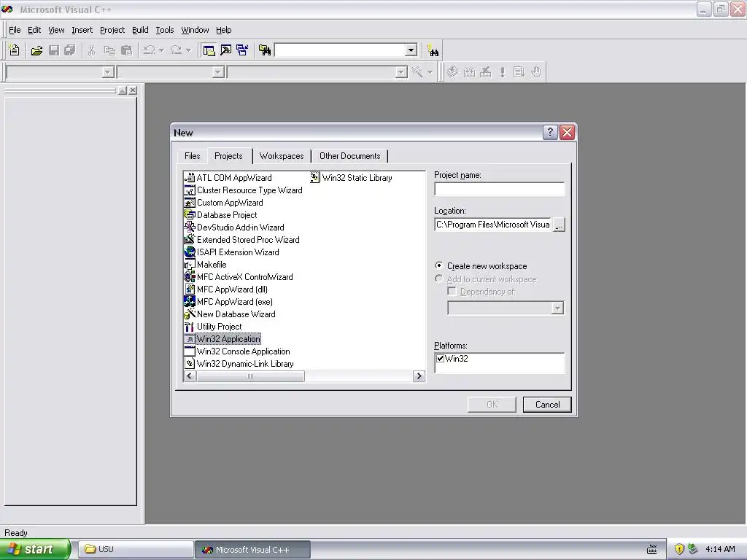
Task: Open the Dependency of dropdown list
Action: pyautogui.click(x=557, y=308)
